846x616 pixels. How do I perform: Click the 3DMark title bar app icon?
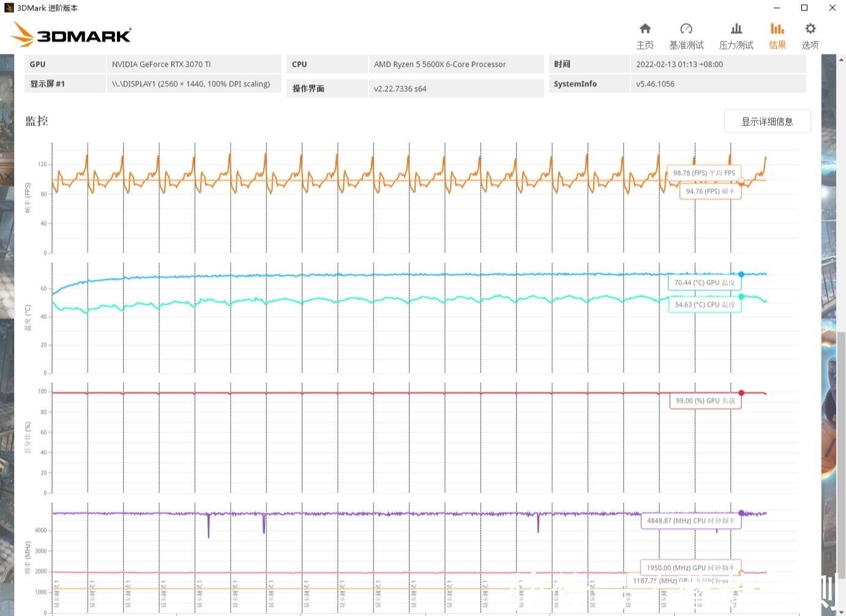coord(9,8)
